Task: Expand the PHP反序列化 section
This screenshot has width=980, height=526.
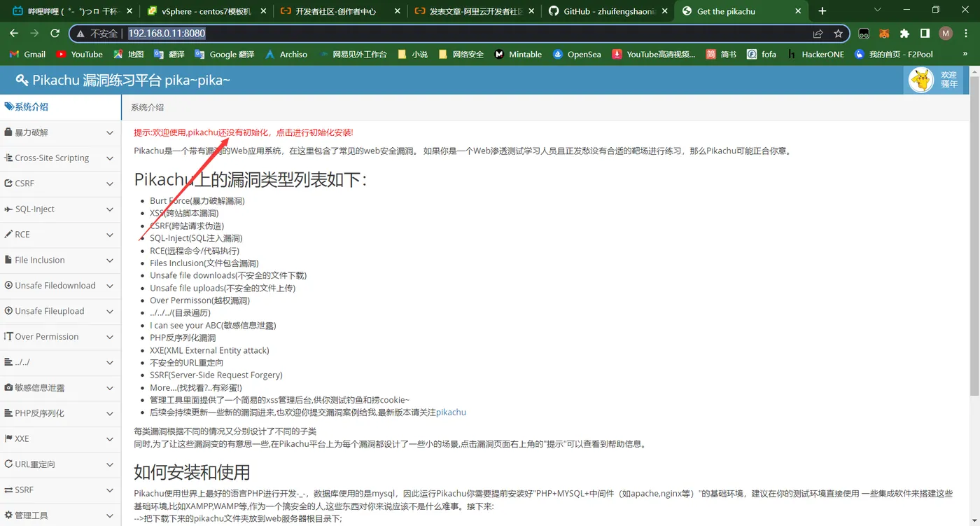Action: (x=60, y=413)
